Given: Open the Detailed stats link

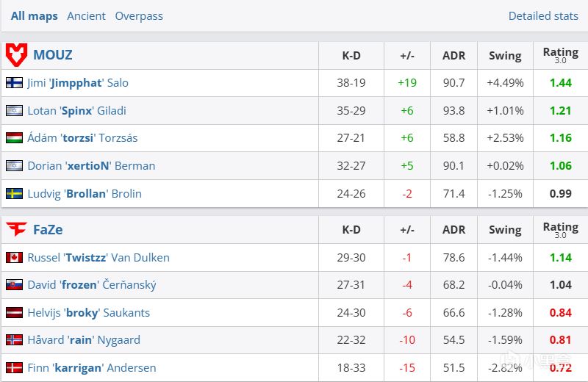Looking at the screenshot, I should (x=543, y=15).
